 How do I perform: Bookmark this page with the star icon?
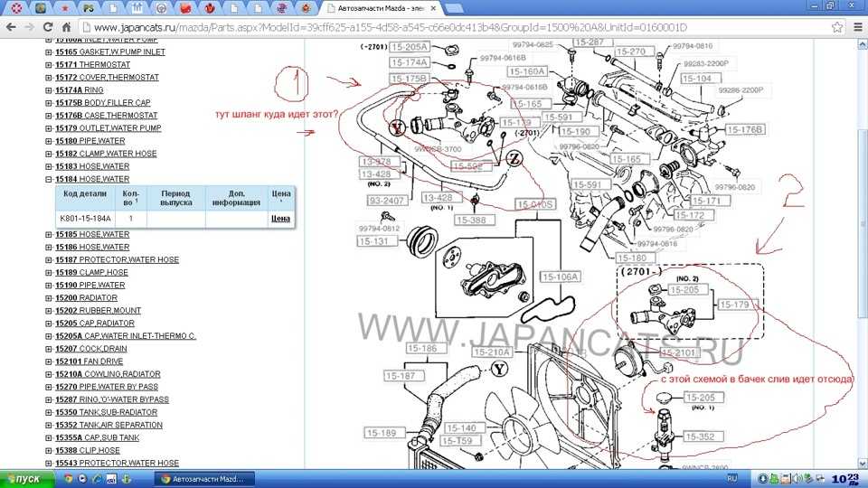(x=837, y=26)
